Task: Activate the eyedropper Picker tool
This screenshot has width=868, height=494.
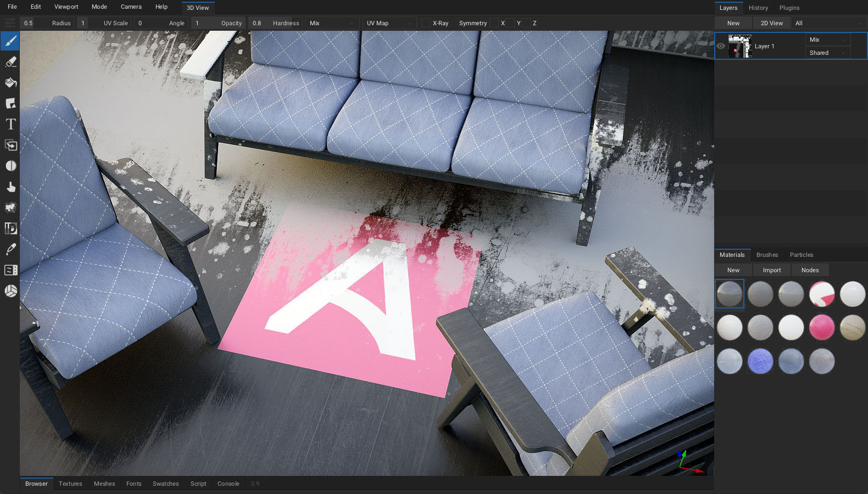Action: point(10,249)
